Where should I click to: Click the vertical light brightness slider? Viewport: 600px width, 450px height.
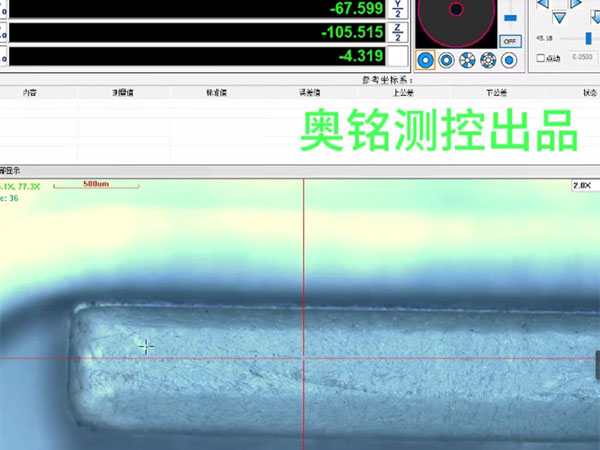[510, 18]
